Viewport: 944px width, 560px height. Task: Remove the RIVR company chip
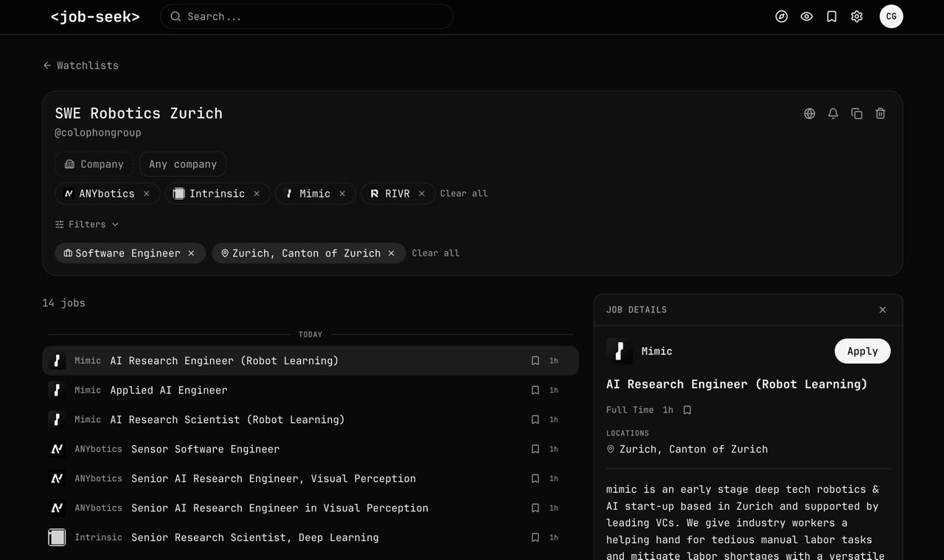(x=422, y=194)
